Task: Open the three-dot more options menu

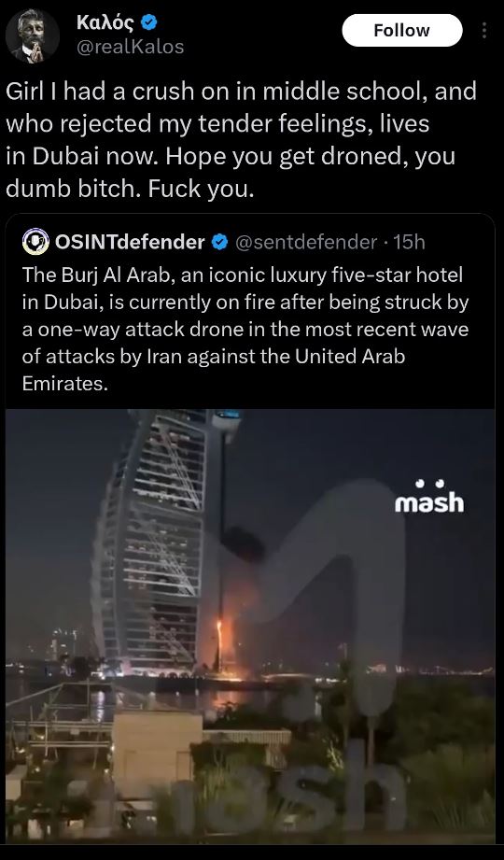Action: point(483,31)
